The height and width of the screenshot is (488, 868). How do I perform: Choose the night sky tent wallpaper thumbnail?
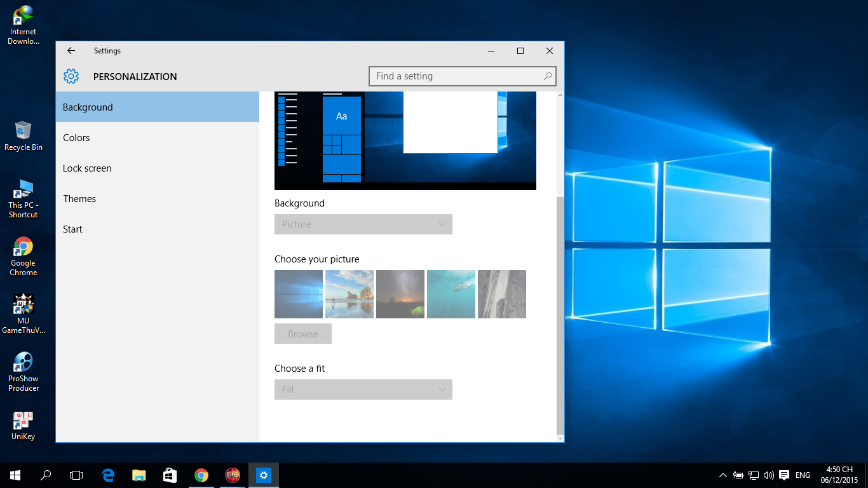coord(400,294)
